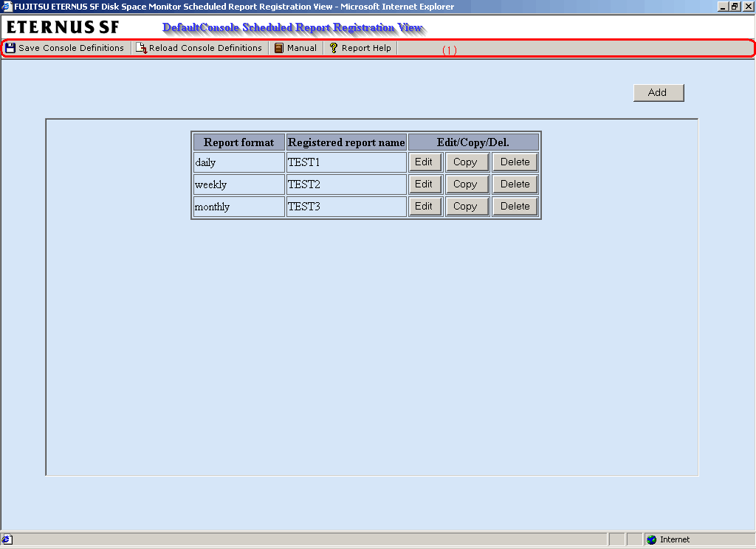Click the page icon in status bar
This screenshot has width=756, height=549.
7,539
